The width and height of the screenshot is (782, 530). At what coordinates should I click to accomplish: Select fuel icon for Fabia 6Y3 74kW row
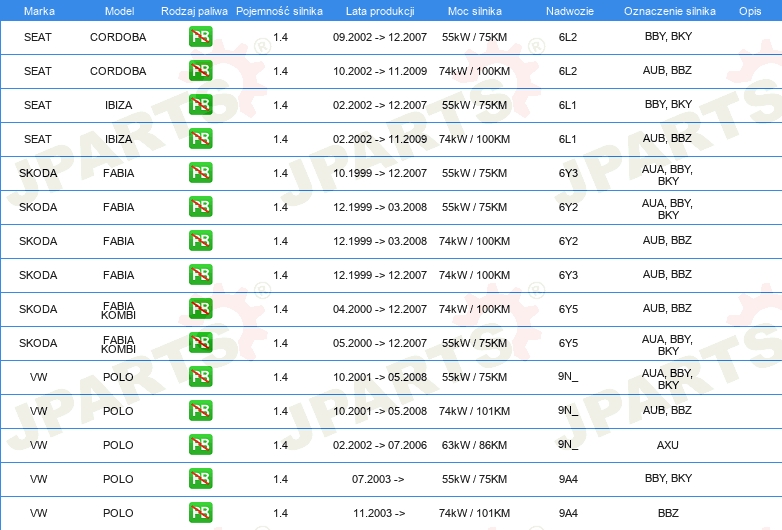tap(200, 274)
